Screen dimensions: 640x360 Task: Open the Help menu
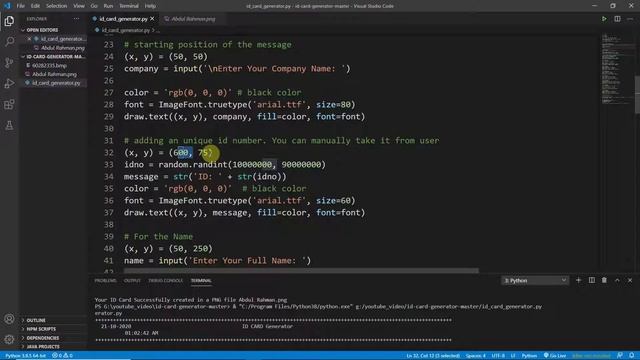[x=150, y=6]
